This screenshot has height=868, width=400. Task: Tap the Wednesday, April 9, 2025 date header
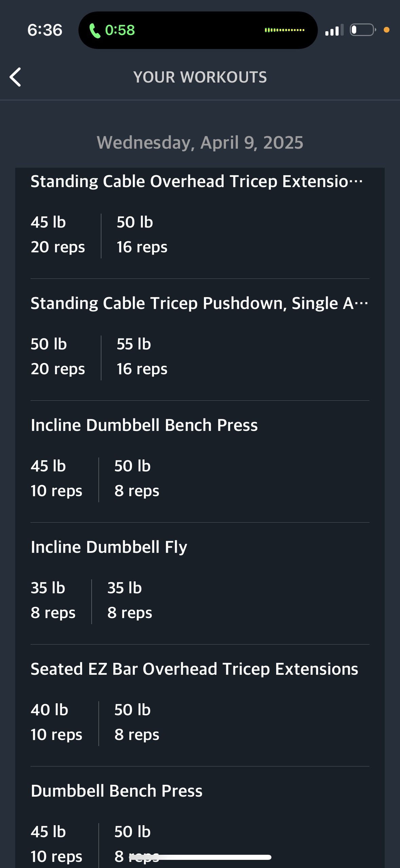(200, 142)
